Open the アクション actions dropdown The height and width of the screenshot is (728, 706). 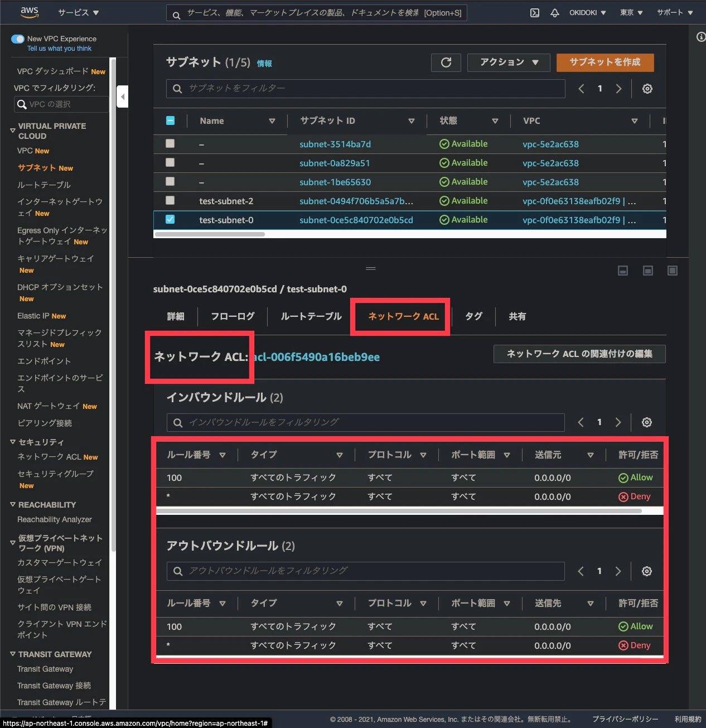click(509, 62)
